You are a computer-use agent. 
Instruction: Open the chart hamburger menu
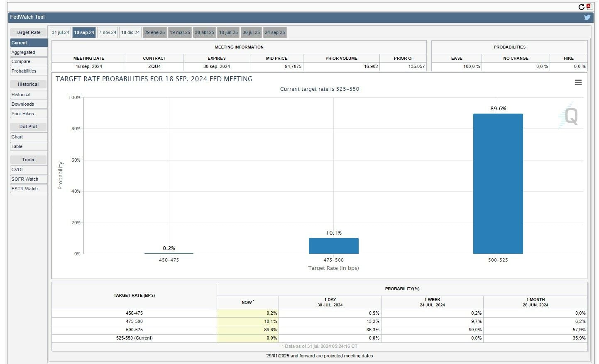pyautogui.click(x=578, y=83)
